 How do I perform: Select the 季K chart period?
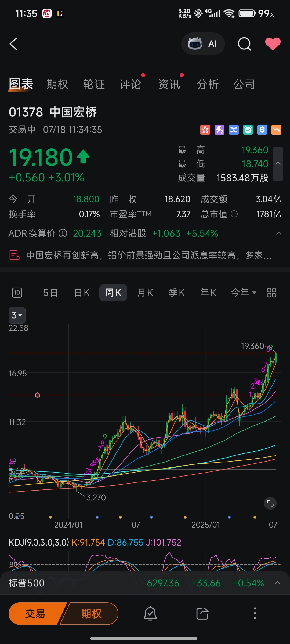tap(177, 292)
